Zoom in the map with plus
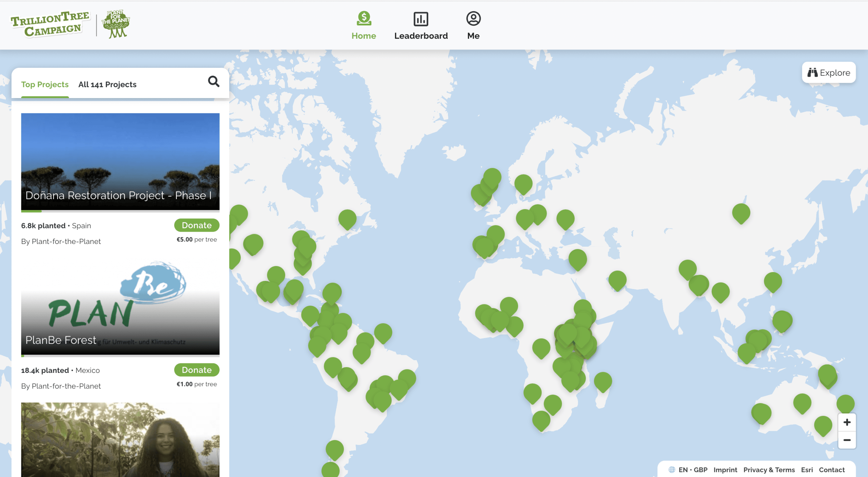The image size is (868, 477). pos(847,422)
